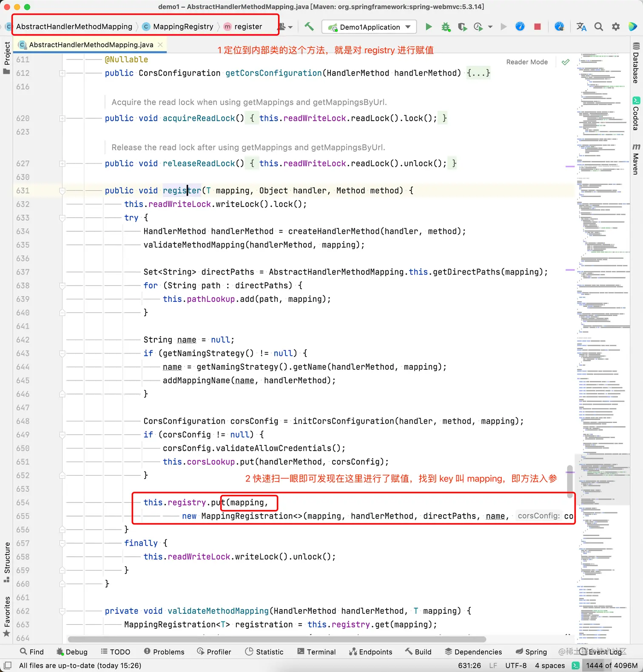Click the dimmed resume/play icon in toolbar
This screenshot has height=672, width=643.
click(504, 27)
